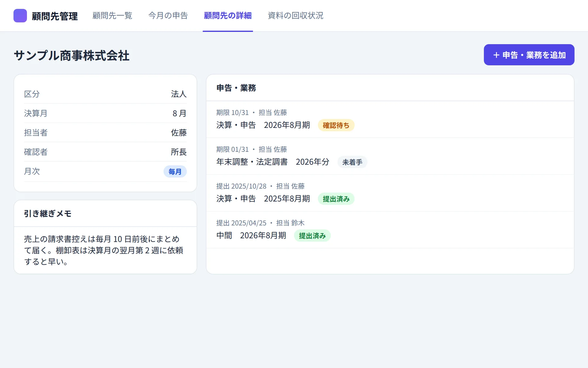Click the 提出 2025/10/28 担当 佐藤 text
The height and width of the screenshot is (368, 588).
point(260,186)
